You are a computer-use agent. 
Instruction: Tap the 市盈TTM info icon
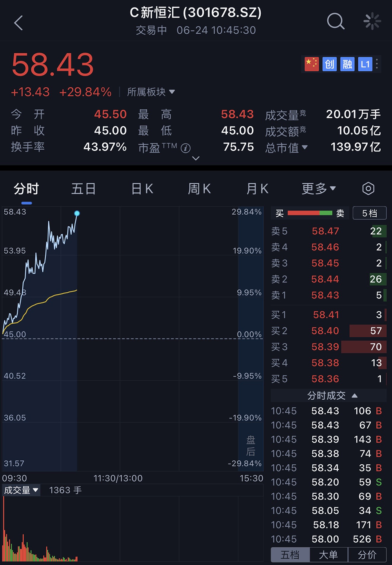tap(186, 148)
